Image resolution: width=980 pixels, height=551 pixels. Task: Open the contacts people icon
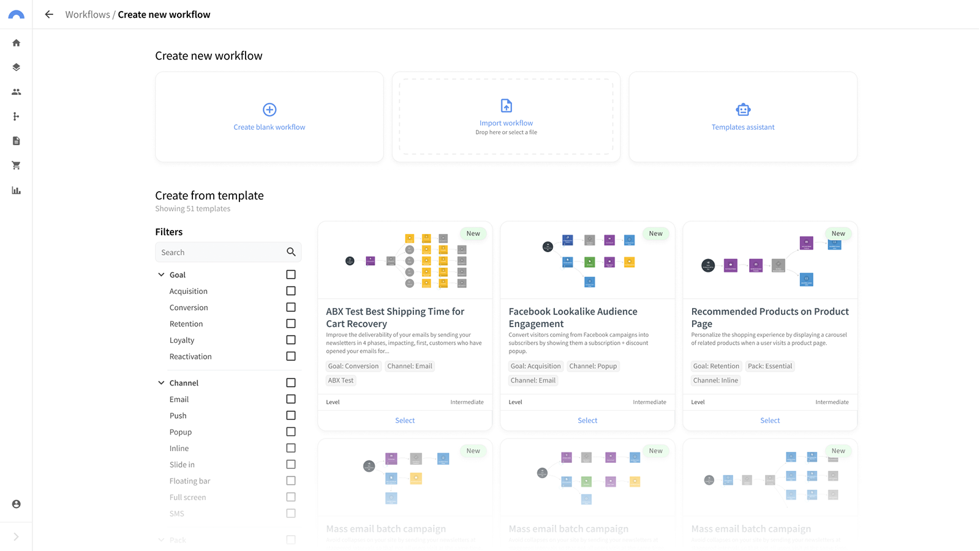17,92
